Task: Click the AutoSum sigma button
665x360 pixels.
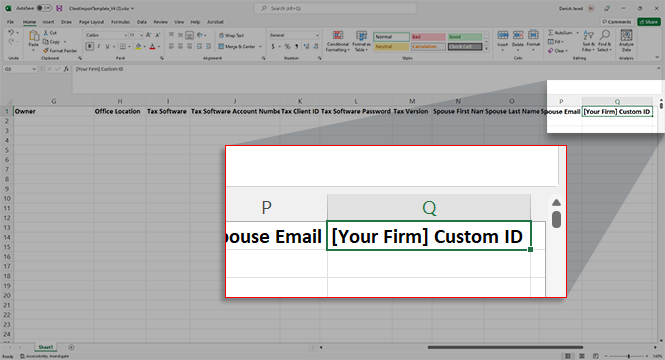Action: [559, 33]
